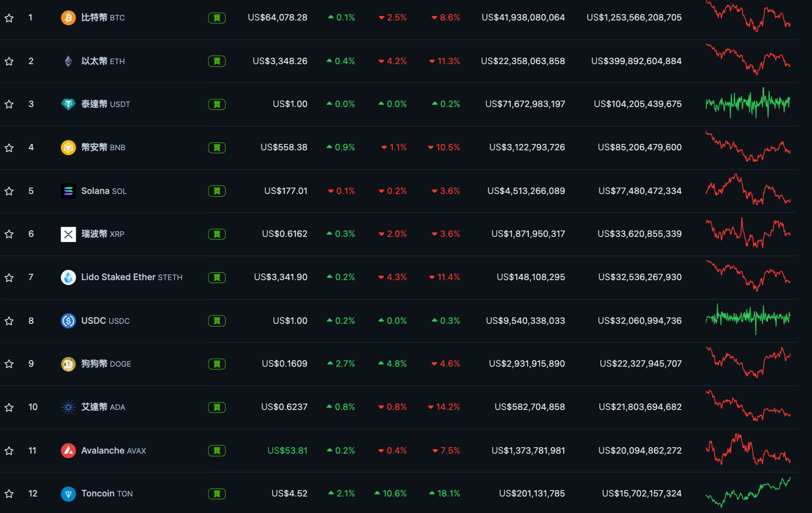Toggle the favorite star for Avalanche
Viewport: 812px width, 513px height.
pos(9,451)
